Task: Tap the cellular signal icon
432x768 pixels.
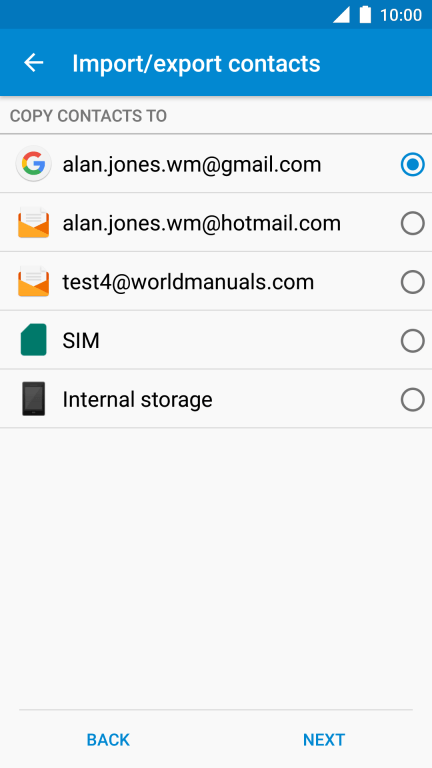Action: [341, 15]
